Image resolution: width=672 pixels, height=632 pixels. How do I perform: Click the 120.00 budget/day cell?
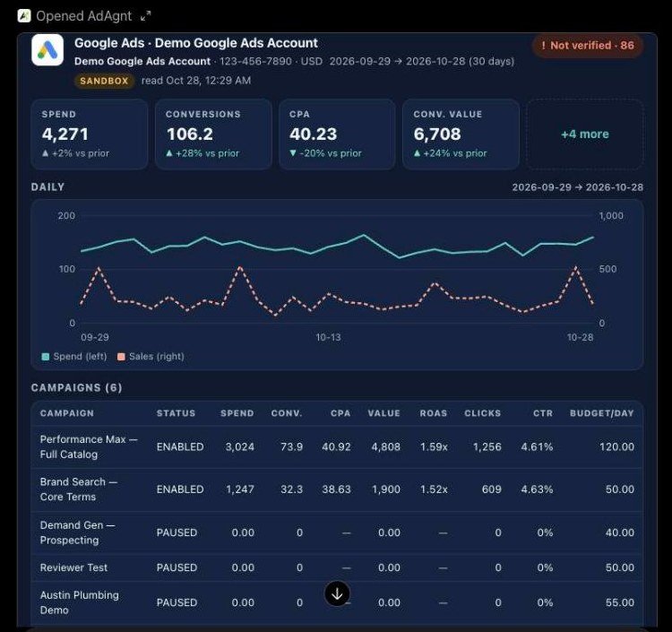pyautogui.click(x=616, y=446)
